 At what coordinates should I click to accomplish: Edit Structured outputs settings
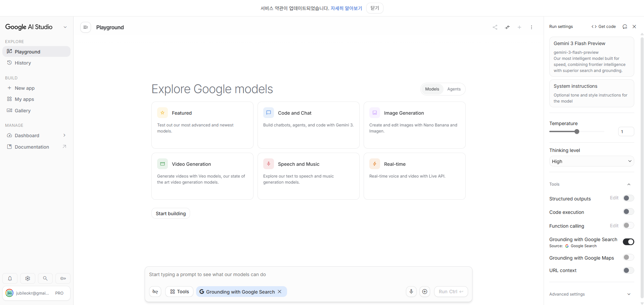click(614, 198)
